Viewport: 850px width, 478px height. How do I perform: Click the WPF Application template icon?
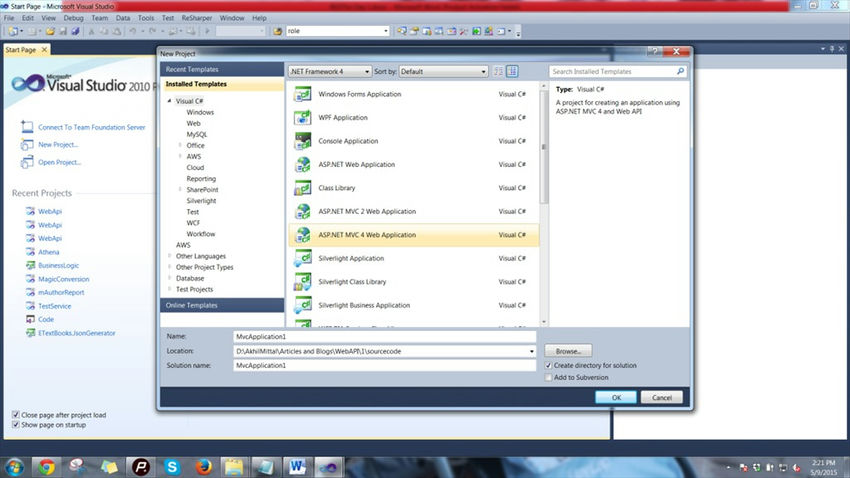pyautogui.click(x=302, y=118)
